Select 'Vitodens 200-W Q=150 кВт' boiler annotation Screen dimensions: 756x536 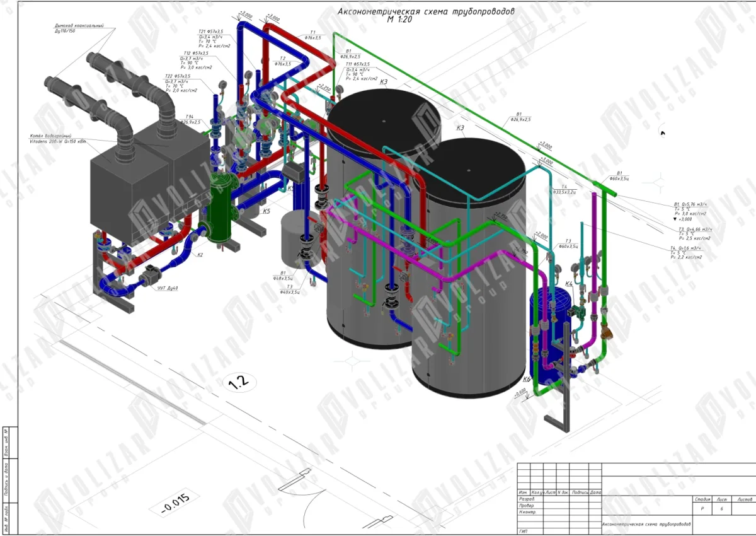(x=57, y=143)
